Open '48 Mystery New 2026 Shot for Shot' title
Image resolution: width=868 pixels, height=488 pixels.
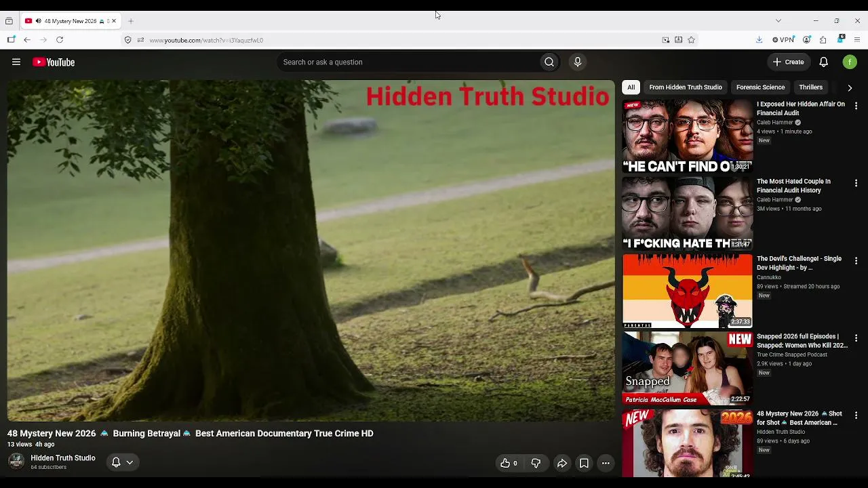[x=800, y=418]
